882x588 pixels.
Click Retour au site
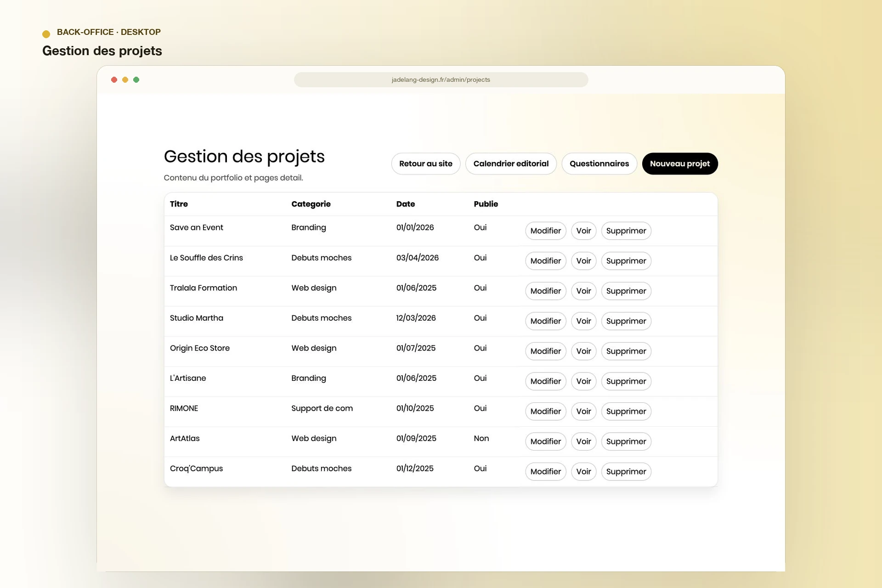[x=425, y=164]
